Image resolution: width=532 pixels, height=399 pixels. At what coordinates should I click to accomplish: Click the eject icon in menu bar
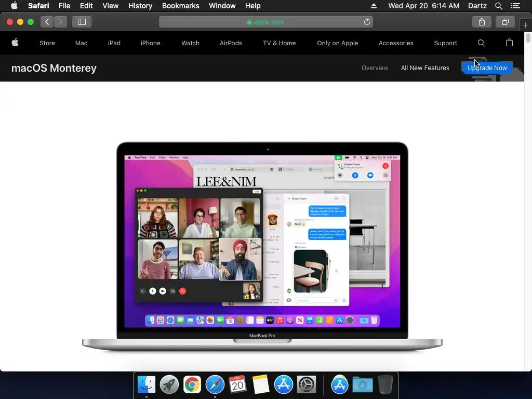click(x=374, y=6)
